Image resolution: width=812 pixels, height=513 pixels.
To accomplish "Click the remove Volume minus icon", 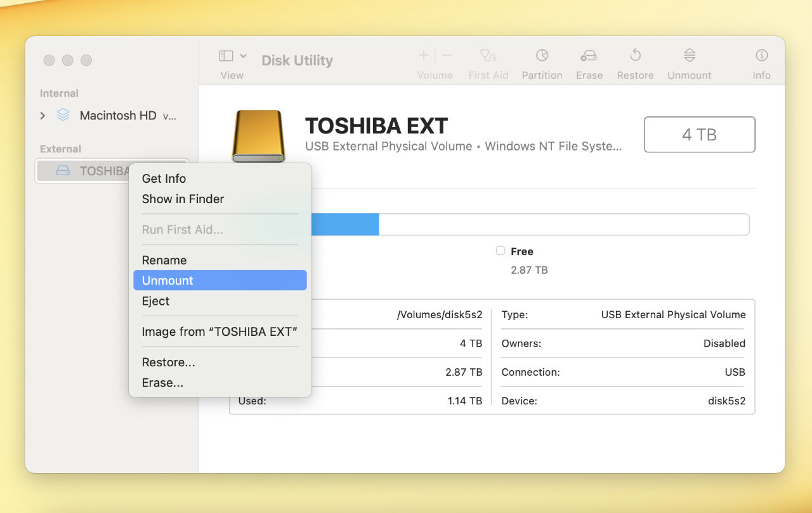I will pos(447,56).
